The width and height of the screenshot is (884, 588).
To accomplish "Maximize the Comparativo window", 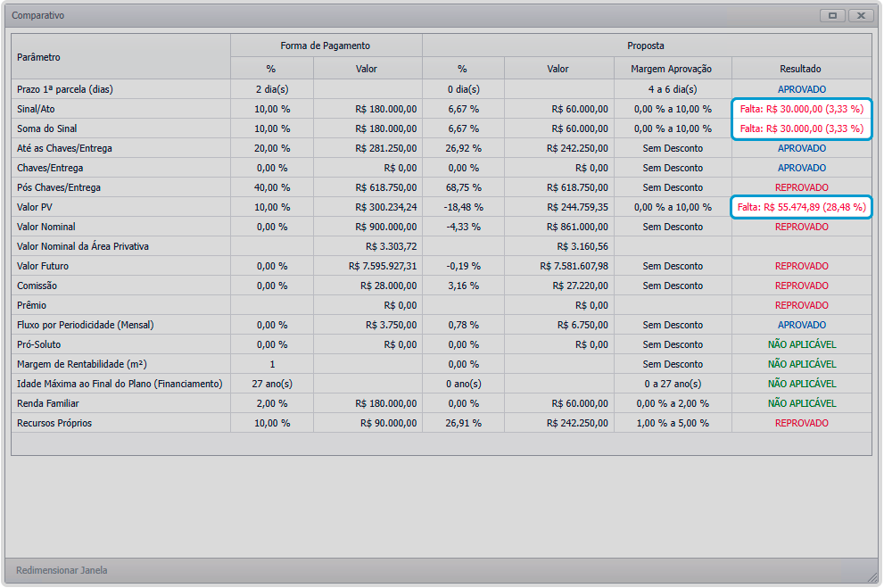I will 832,15.
